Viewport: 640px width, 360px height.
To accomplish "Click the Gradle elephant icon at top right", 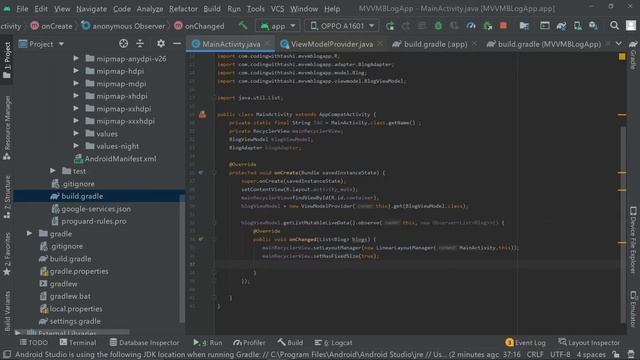I will (x=633, y=44).
